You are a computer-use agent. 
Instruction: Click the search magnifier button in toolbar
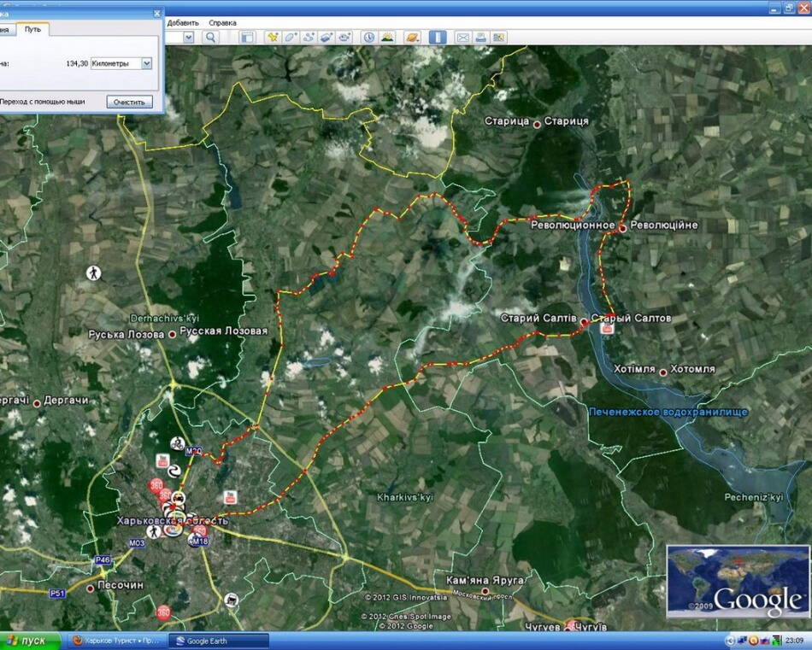[210, 38]
